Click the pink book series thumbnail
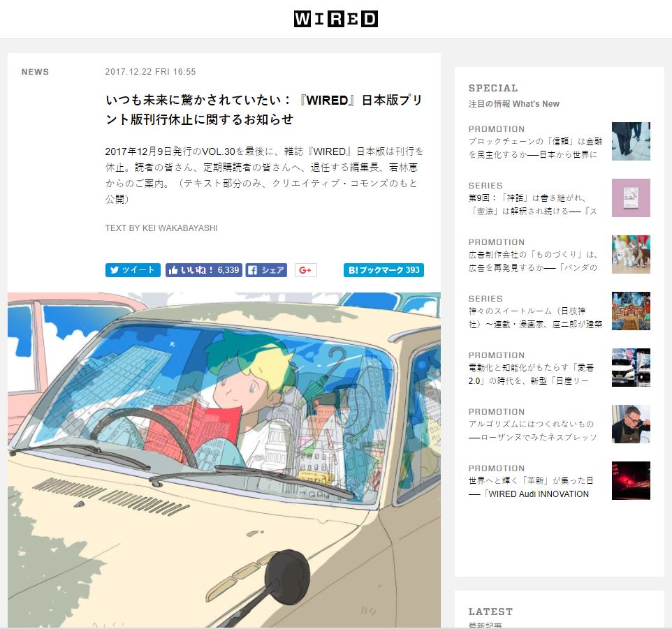This screenshot has width=672, height=629. (631, 198)
